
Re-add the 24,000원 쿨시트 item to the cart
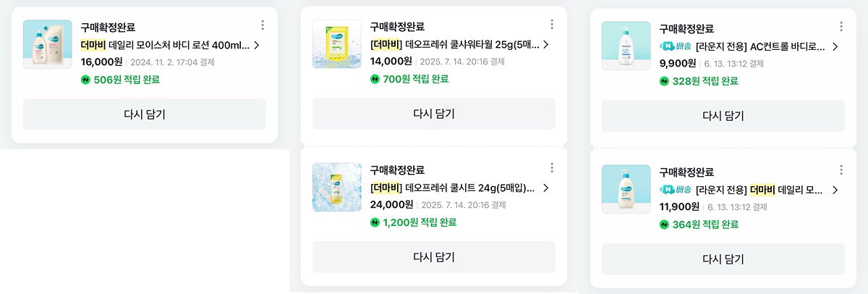[434, 257]
